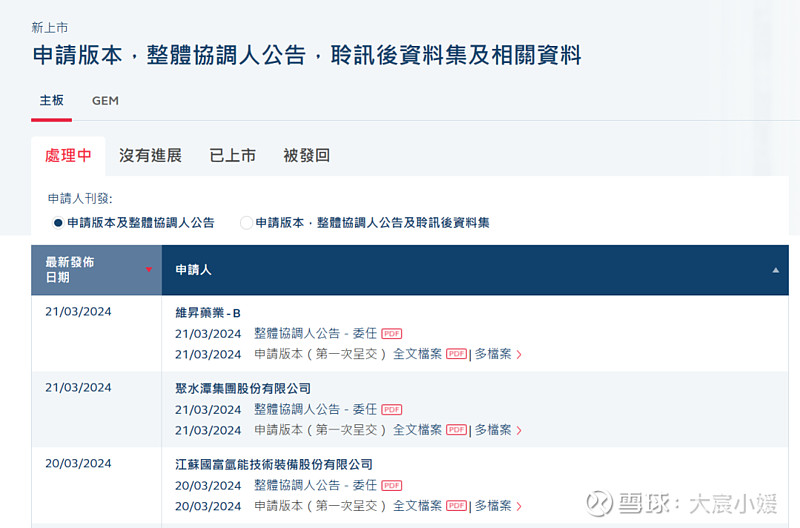The width and height of the screenshot is (800, 528).
Task: Open 聚水潭集團 全文檔案 link
Action: [417, 430]
